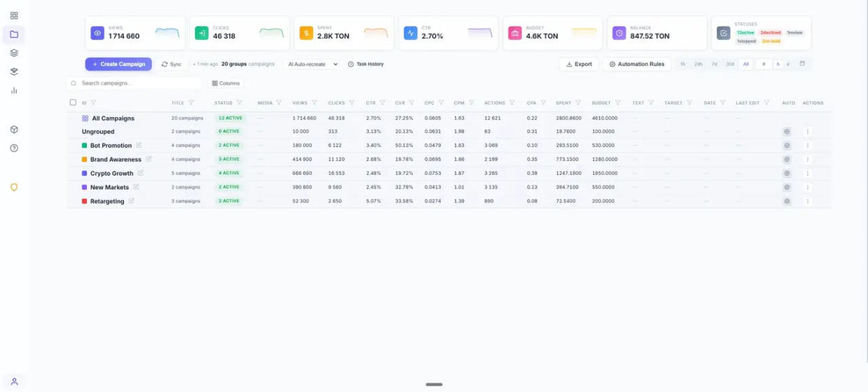
Task: Select the 24h time range tab
Action: pyautogui.click(x=698, y=64)
